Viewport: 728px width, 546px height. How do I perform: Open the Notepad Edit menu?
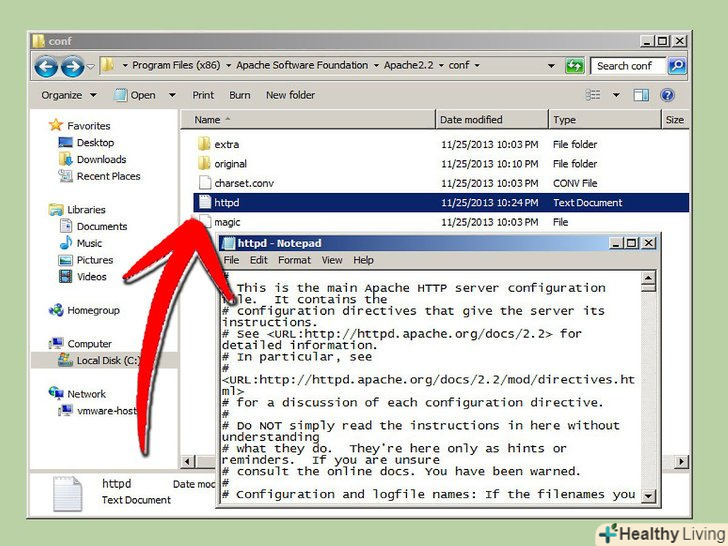(x=259, y=260)
